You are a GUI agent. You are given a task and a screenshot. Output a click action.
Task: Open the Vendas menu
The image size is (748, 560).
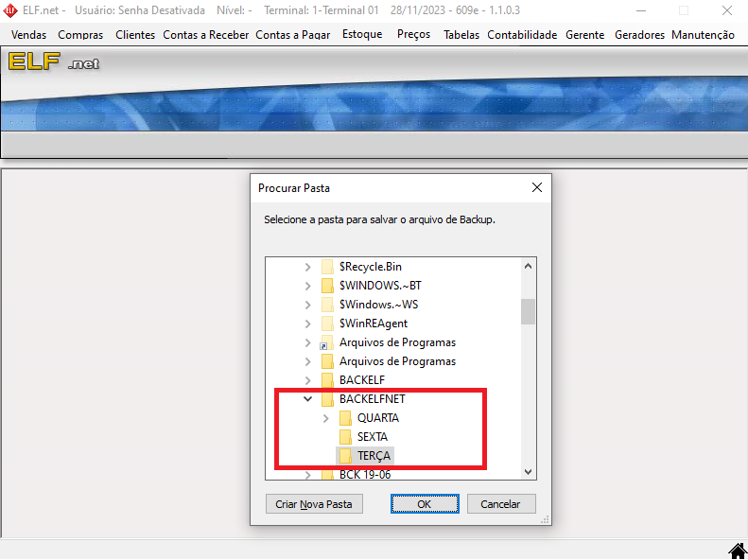coord(28,35)
